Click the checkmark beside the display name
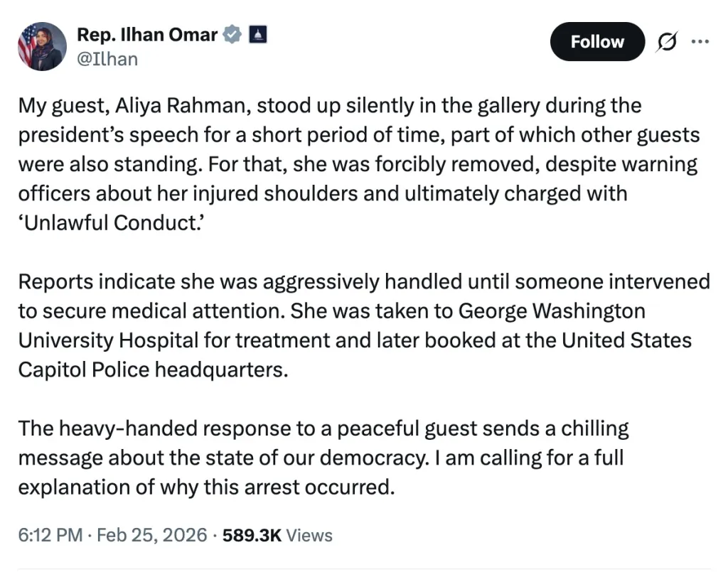Screen dimensions: 728x572 click(x=232, y=34)
